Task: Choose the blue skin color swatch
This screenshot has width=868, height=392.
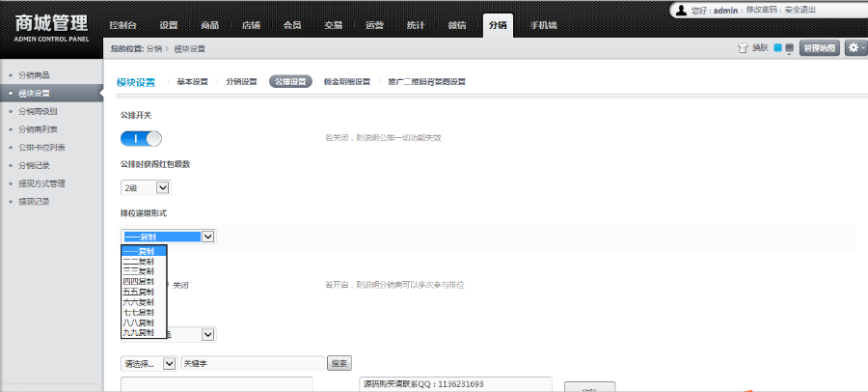Action: [x=777, y=47]
